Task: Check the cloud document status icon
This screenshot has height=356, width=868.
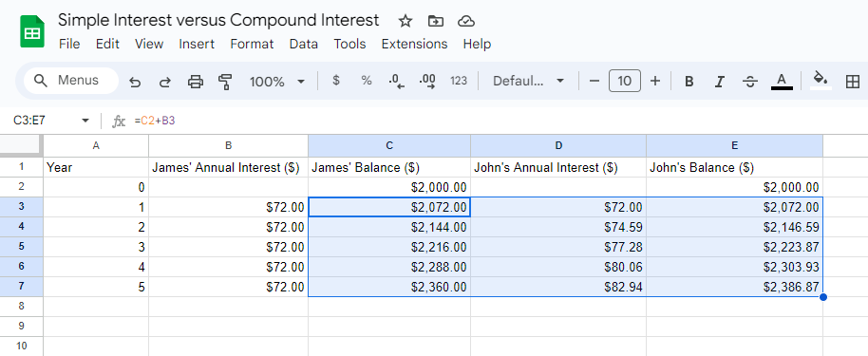Action: point(466,21)
